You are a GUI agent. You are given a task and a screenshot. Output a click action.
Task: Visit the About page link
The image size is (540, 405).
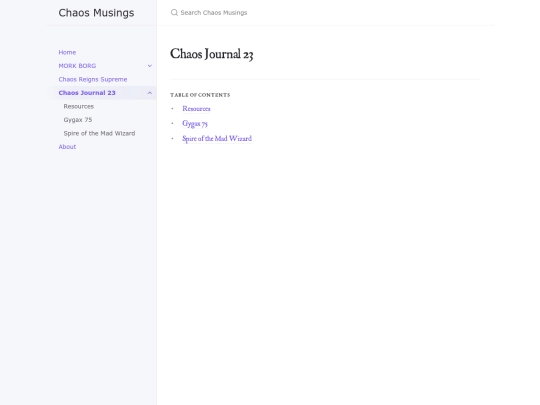[67, 147]
